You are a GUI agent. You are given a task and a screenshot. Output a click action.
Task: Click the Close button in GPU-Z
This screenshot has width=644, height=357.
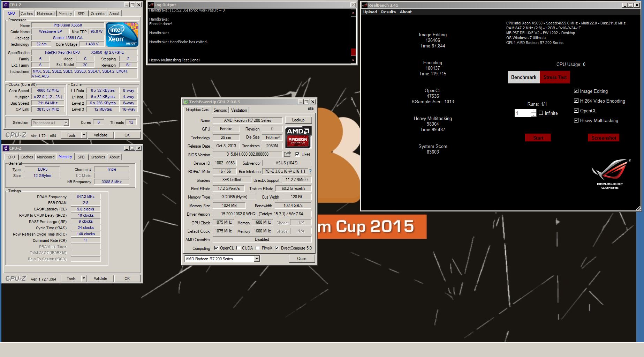(x=302, y=259)
